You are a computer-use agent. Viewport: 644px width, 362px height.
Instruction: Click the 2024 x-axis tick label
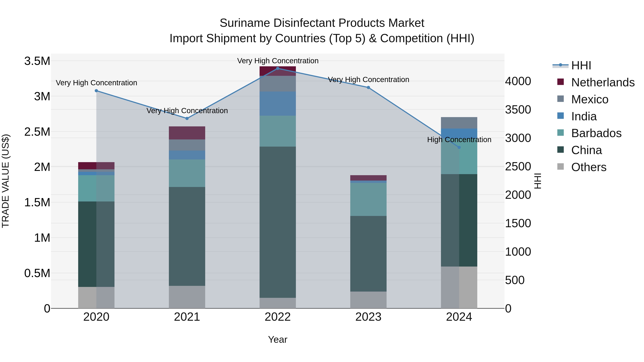459,317
